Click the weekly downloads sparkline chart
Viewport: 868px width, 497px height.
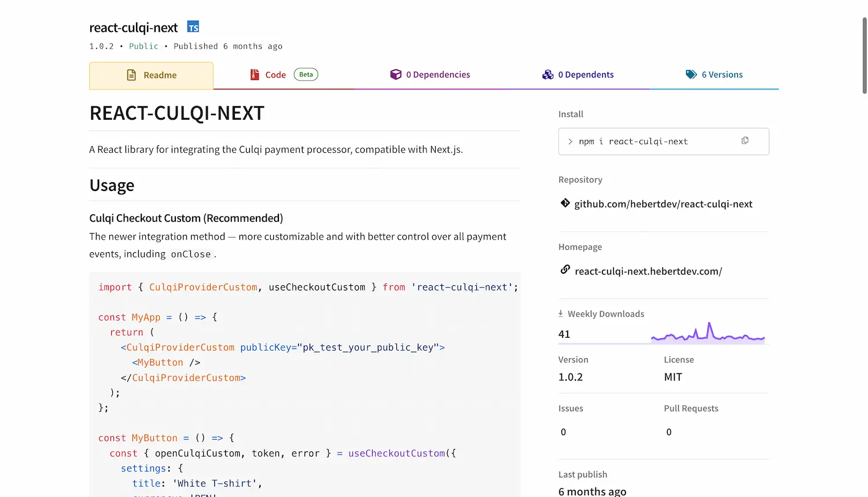(x=708, y=333)
